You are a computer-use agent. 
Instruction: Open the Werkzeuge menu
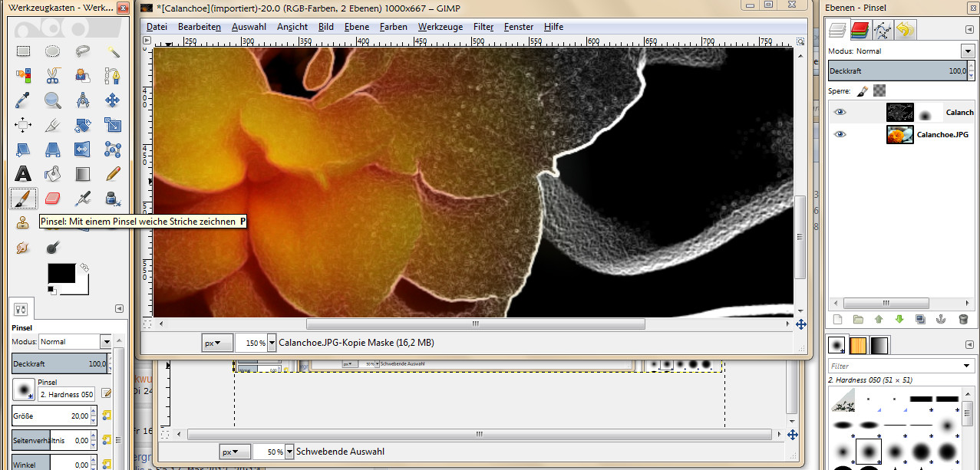coord(440,27)
